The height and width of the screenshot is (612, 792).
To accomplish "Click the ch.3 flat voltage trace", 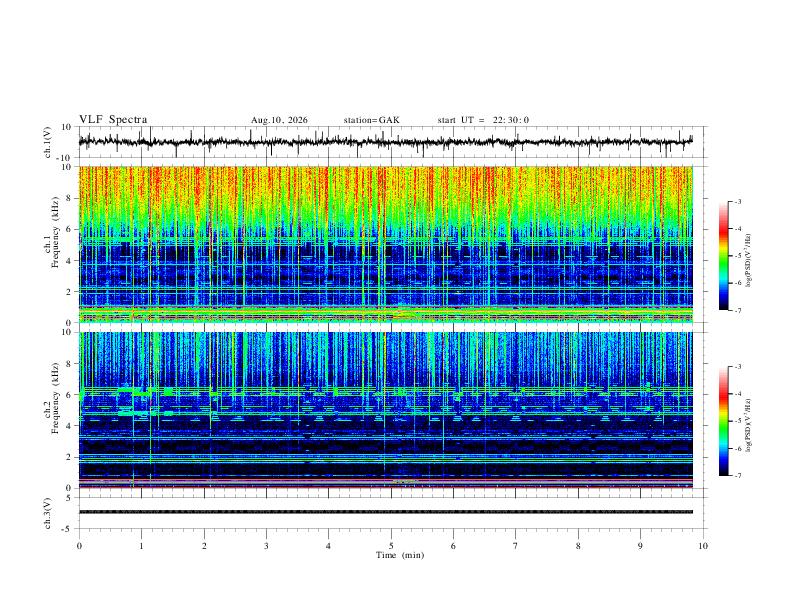I will [x=385, y=512].
